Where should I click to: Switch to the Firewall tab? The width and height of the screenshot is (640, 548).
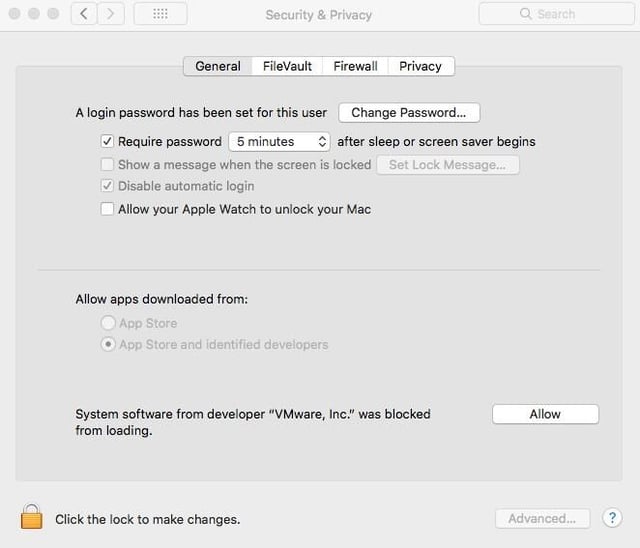[x=356, y=66]
